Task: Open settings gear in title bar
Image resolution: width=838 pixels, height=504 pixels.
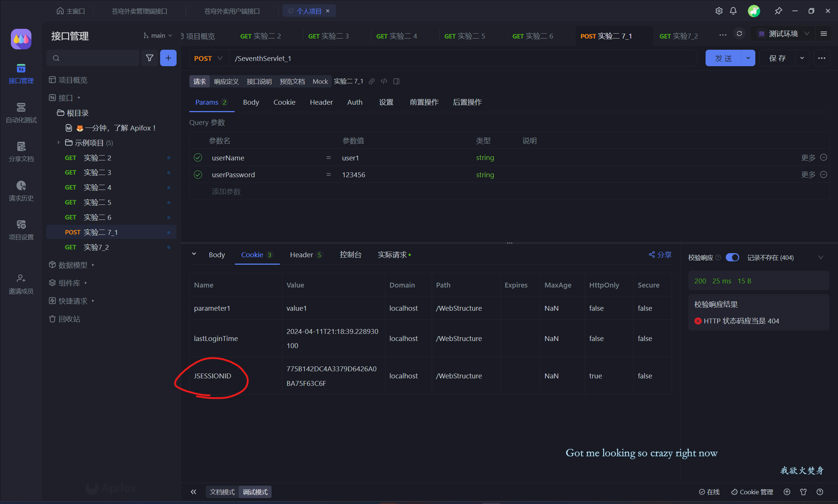Action: point(719,11)
